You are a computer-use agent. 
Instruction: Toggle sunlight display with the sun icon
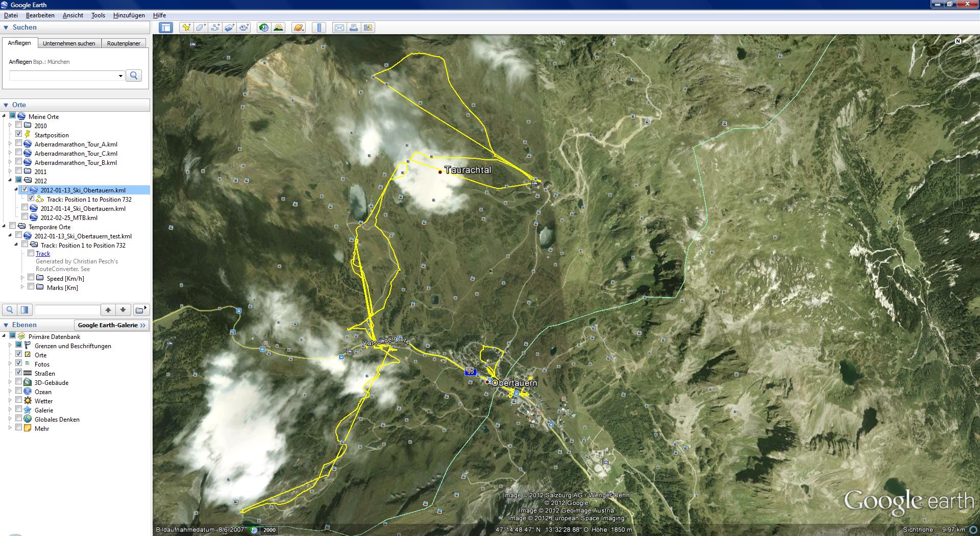tap(278, 28)
